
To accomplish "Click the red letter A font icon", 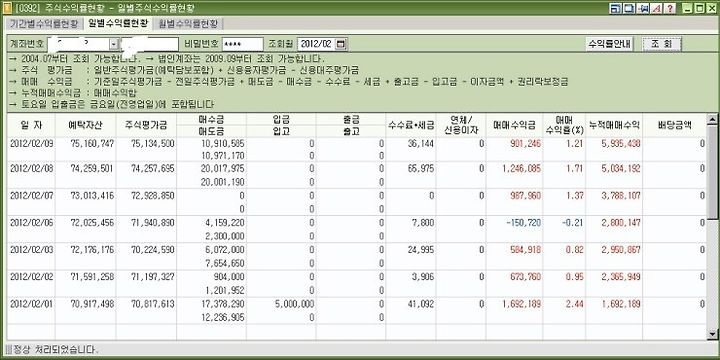I will [x=658, y=8].
